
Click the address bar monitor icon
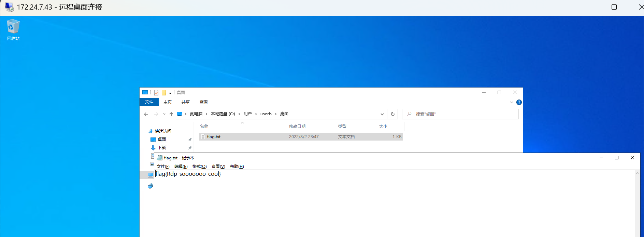(180, 114)
